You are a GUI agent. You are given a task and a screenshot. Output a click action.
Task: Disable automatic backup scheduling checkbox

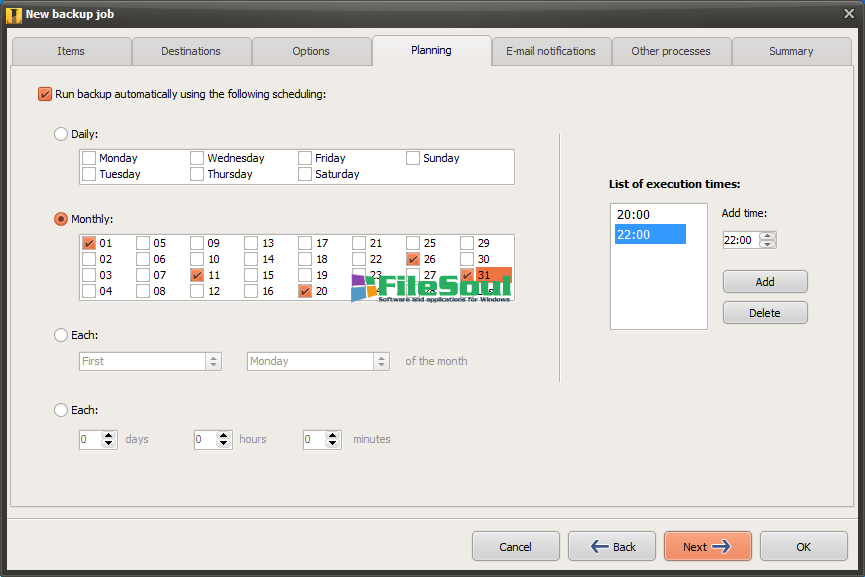pyautogui.click(x=44, y=94)
